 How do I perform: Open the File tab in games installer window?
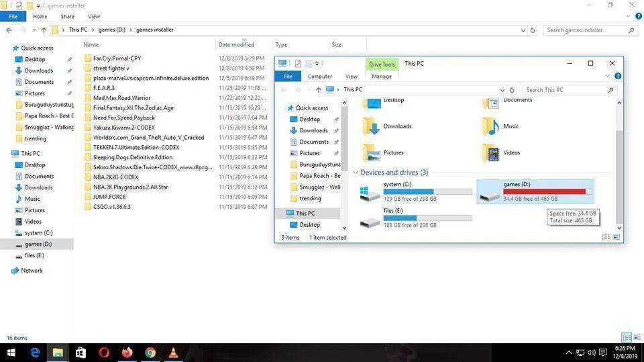coord(13,16)
